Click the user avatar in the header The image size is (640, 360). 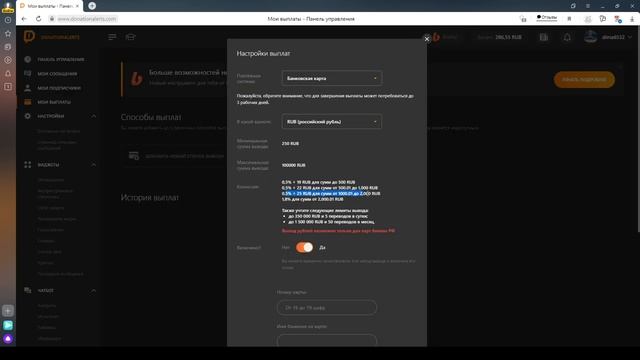(590, 37)
